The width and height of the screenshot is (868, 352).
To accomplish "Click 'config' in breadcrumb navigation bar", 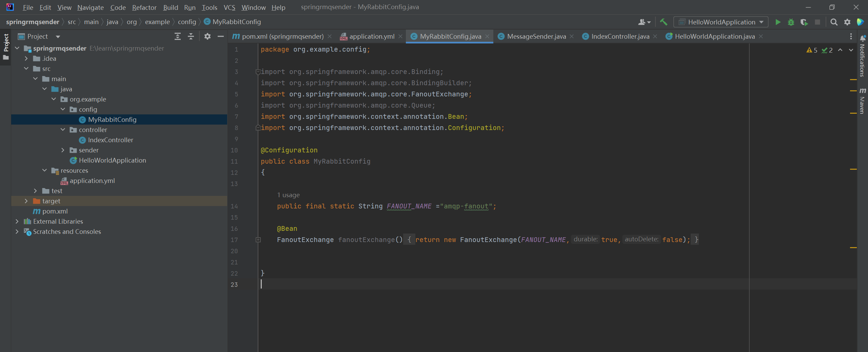I will click(187, 22).
